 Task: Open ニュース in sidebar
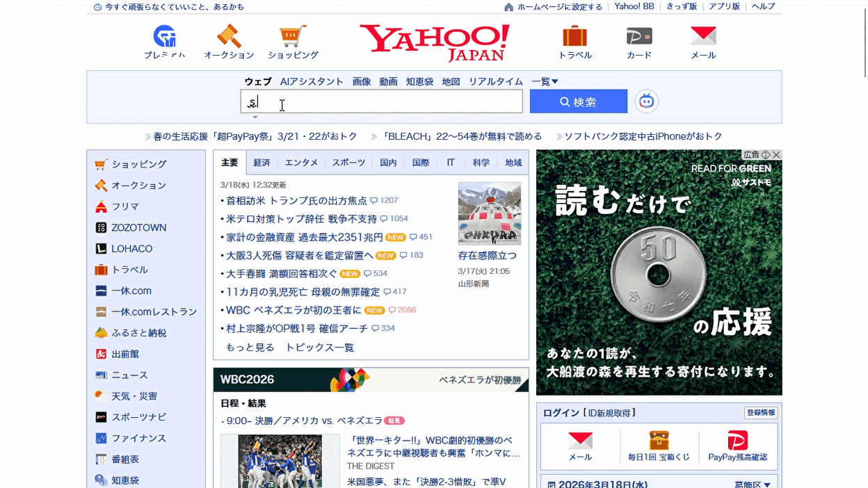(x=122, y=375)
